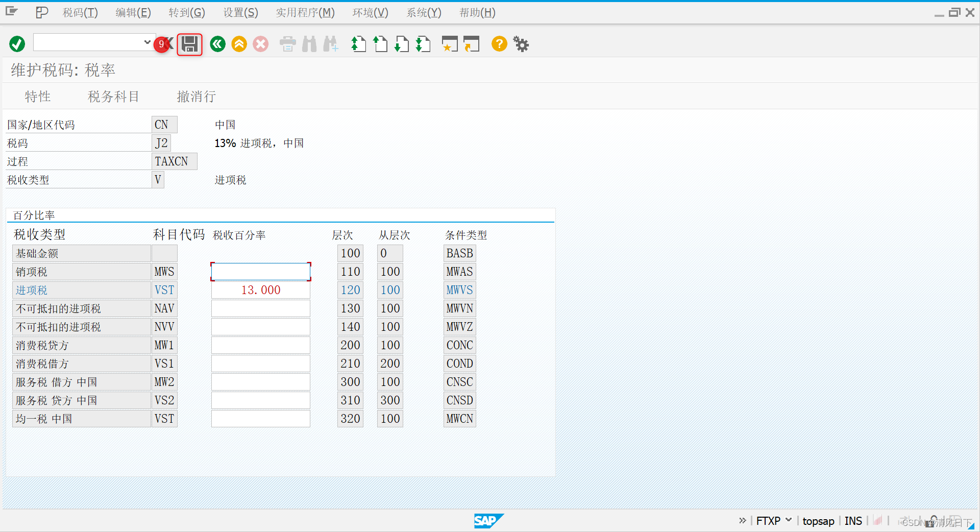The height and width of the screenshot is (532, 980).
Task: Open the 税码(T) menu
Action: (79, 12)
